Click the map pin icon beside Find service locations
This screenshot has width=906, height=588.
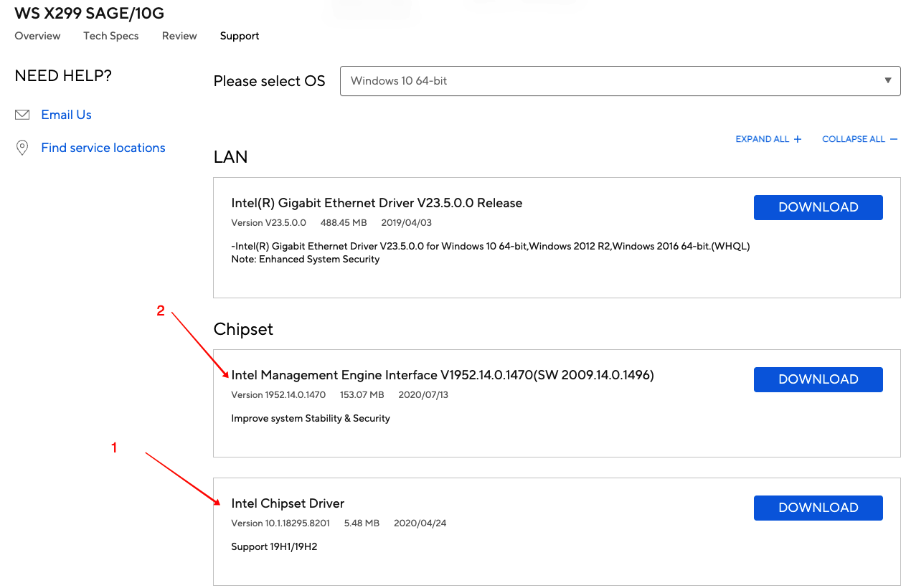click(x=22, y=148)
